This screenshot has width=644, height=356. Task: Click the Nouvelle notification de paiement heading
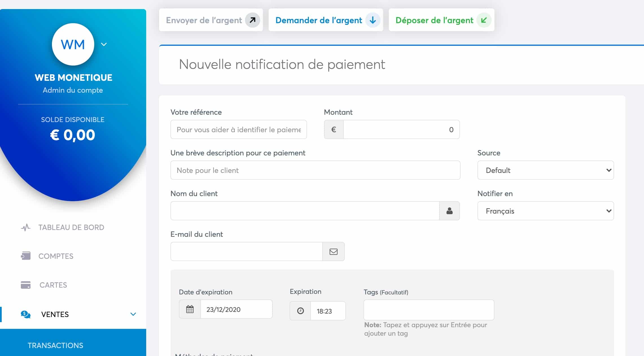point(282,64)
